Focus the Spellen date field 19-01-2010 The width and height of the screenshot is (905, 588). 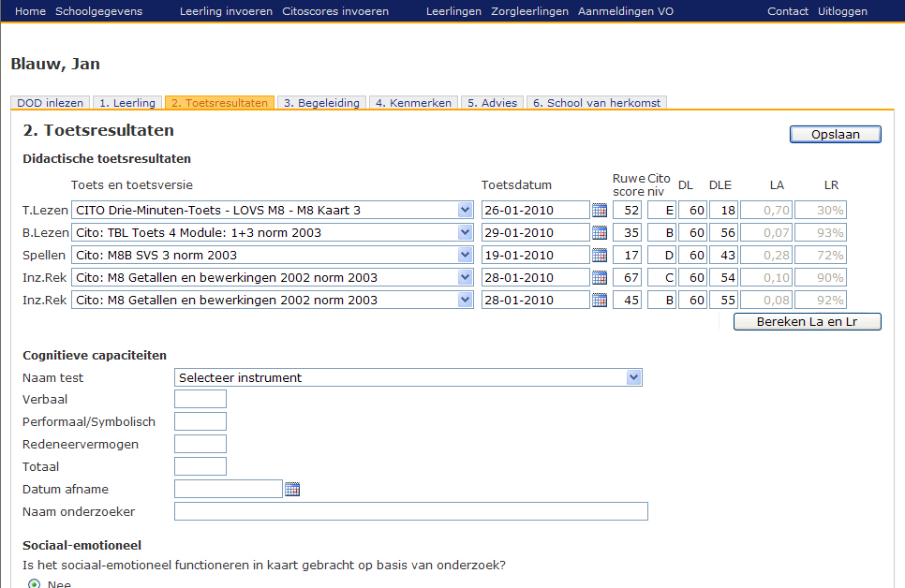536,255
